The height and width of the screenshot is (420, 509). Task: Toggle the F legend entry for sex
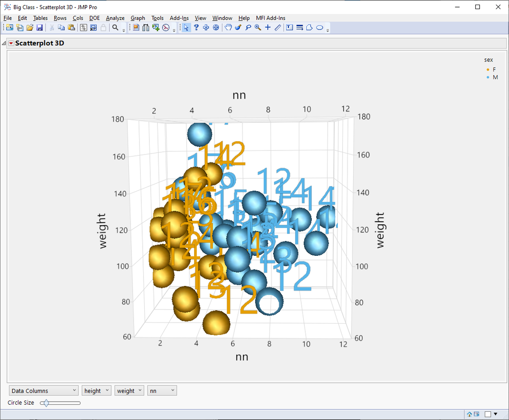coord(494,69)
